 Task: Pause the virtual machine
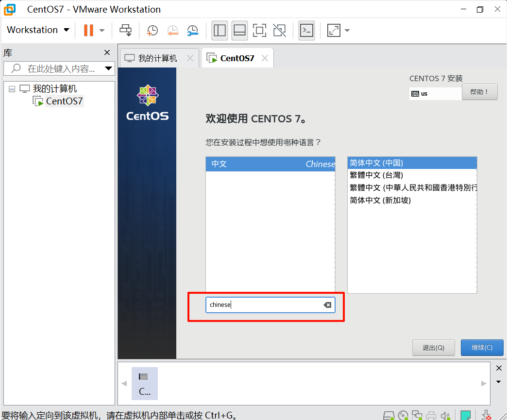click(x=88, y=31)
